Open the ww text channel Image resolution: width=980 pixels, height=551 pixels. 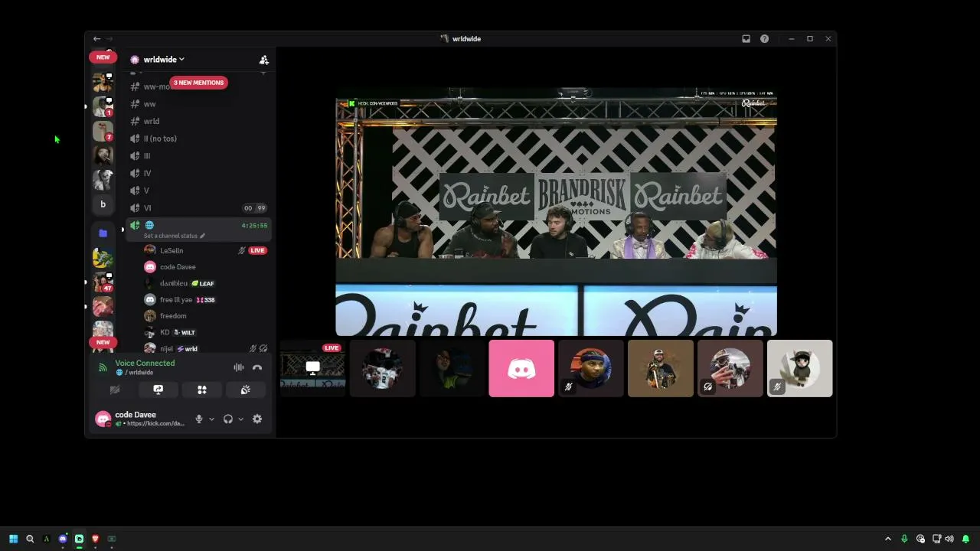tap(198, 104)
